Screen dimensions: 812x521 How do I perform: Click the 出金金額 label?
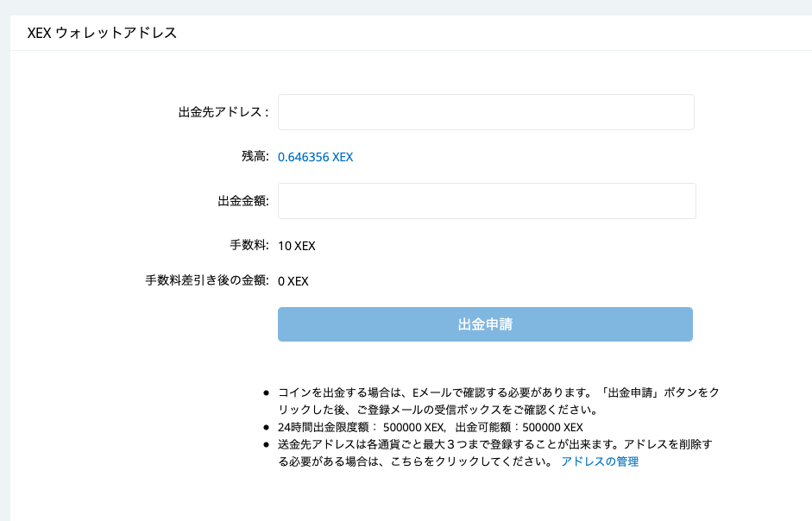(x=243, y=201)
